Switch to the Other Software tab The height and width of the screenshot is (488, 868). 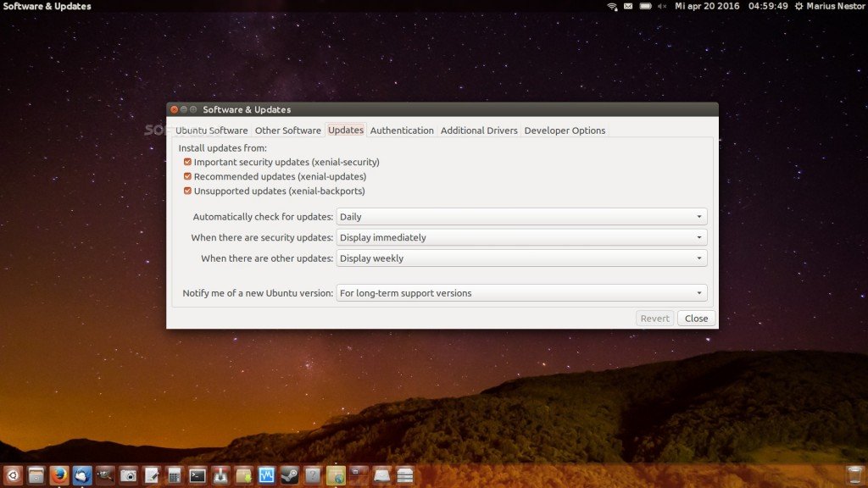[287, 130]
